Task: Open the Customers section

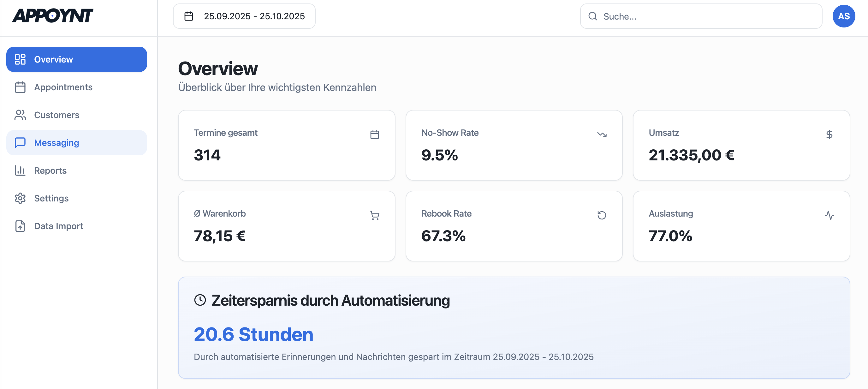Action: click(56, 115)
